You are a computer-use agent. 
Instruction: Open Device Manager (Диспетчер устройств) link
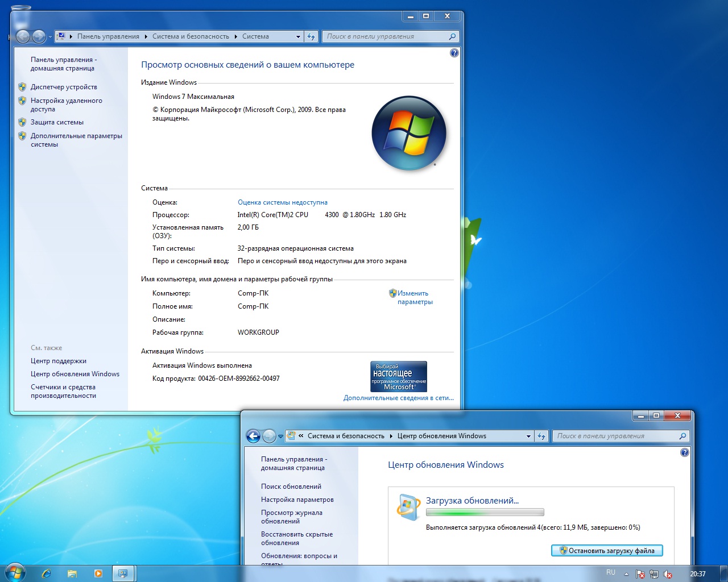[x=64, y=87]
